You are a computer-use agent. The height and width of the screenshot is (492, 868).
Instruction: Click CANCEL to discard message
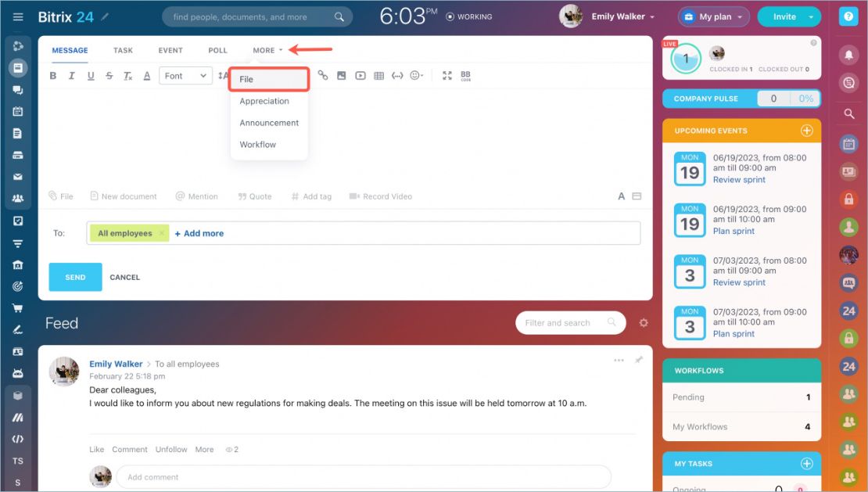124,277
